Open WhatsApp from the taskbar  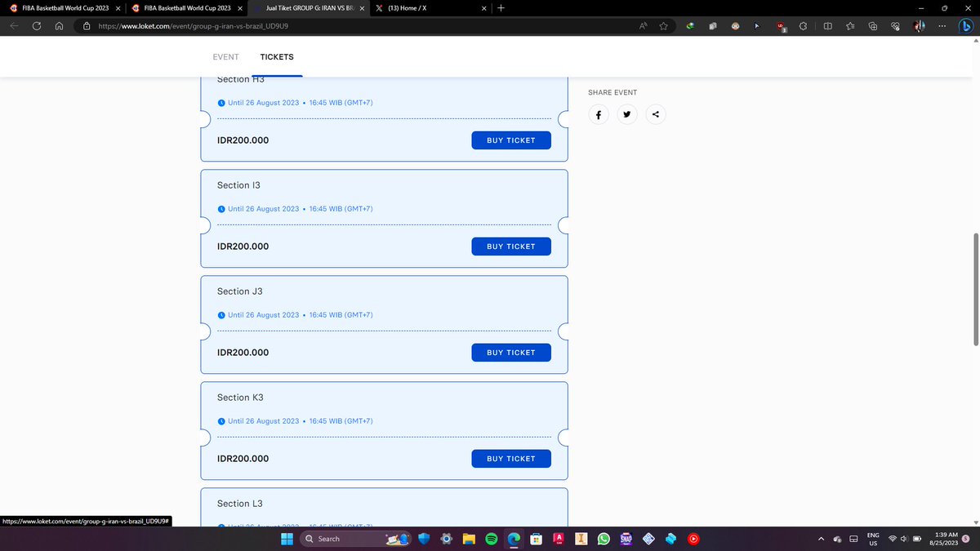tap(604, 539)
